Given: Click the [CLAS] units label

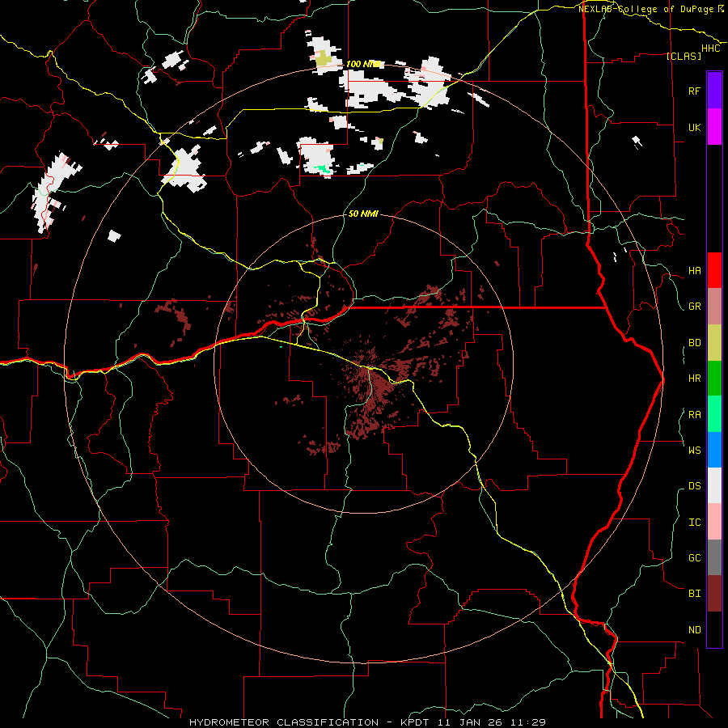Looking at the screenshot, I should (684, 56).
